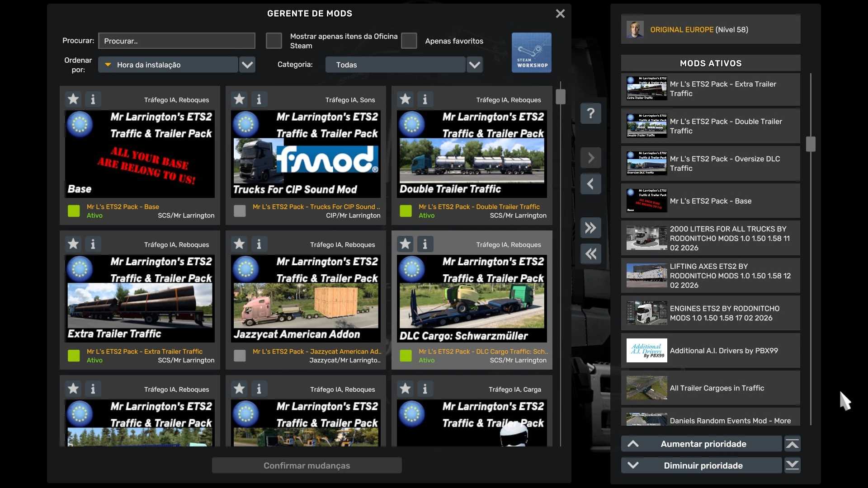Click the question mark help icon
Image resolution: width=868 pixels, height=488 pixels.
point(590,113)
